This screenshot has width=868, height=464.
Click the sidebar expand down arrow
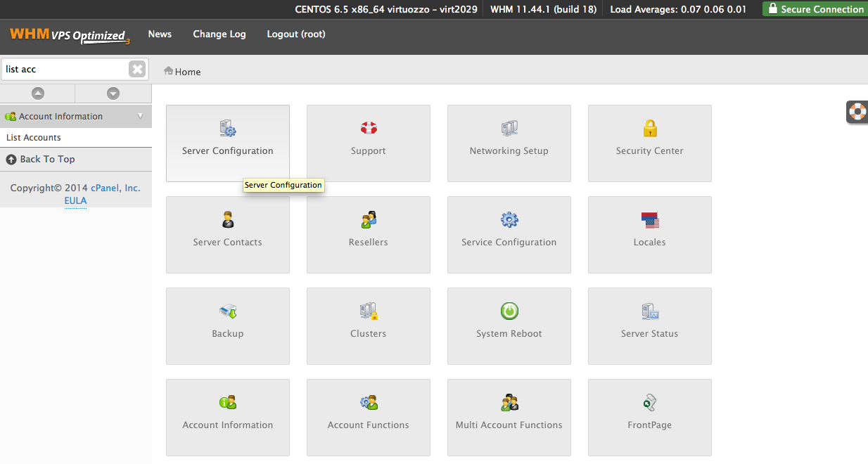113,94
